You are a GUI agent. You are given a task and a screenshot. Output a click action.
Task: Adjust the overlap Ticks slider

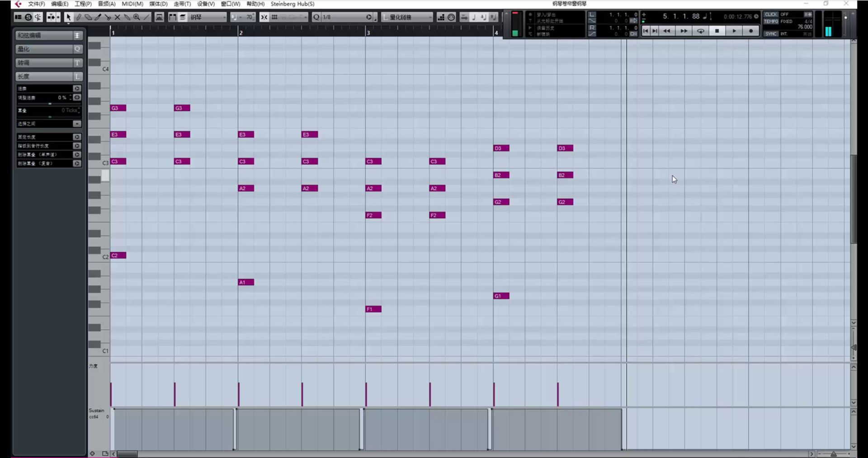50,117
